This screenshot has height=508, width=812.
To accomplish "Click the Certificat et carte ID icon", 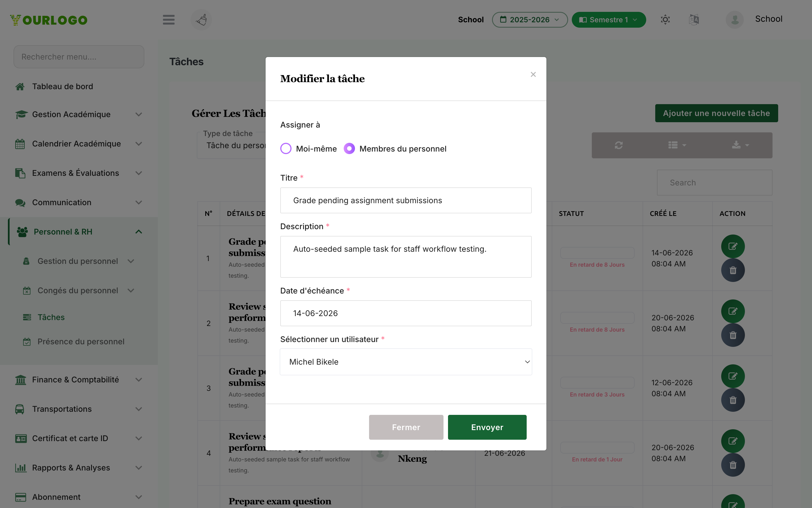I will pyautogui.click(x=21, y=439).
